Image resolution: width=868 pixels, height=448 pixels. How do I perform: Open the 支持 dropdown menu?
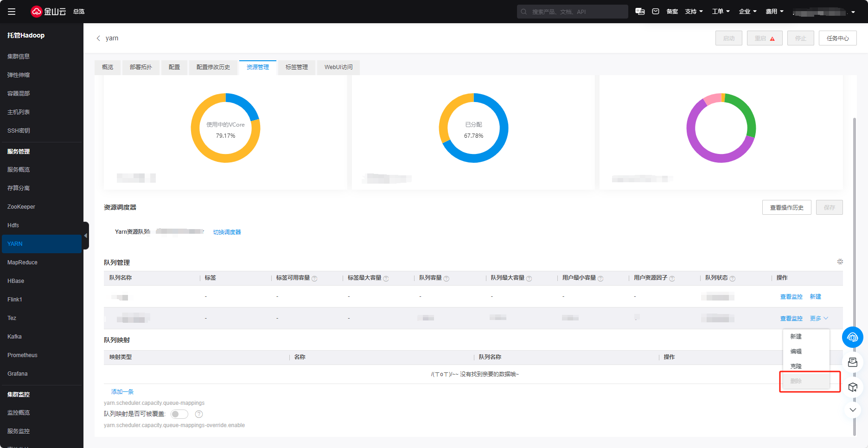[694, 12]
